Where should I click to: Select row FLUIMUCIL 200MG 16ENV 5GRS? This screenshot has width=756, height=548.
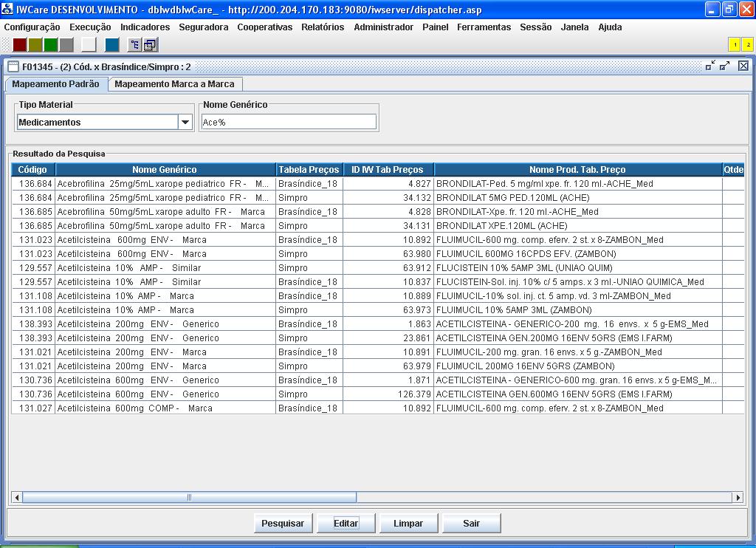377,366
